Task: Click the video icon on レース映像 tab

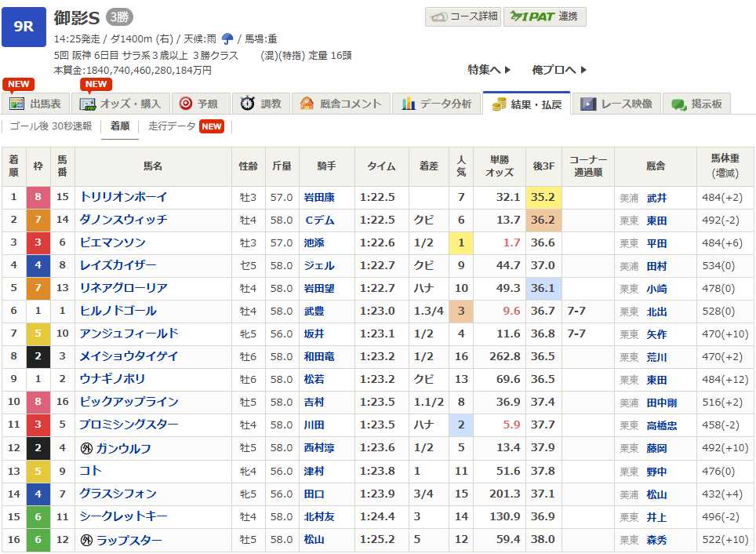Action: click(x=587, y=104)
